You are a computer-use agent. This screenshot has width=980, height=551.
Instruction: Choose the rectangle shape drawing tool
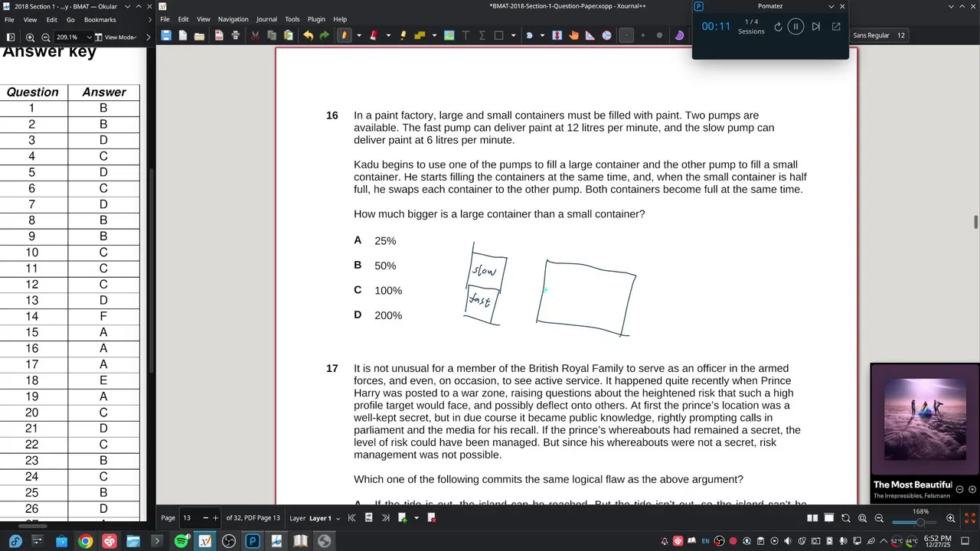[x=498, y=35]
